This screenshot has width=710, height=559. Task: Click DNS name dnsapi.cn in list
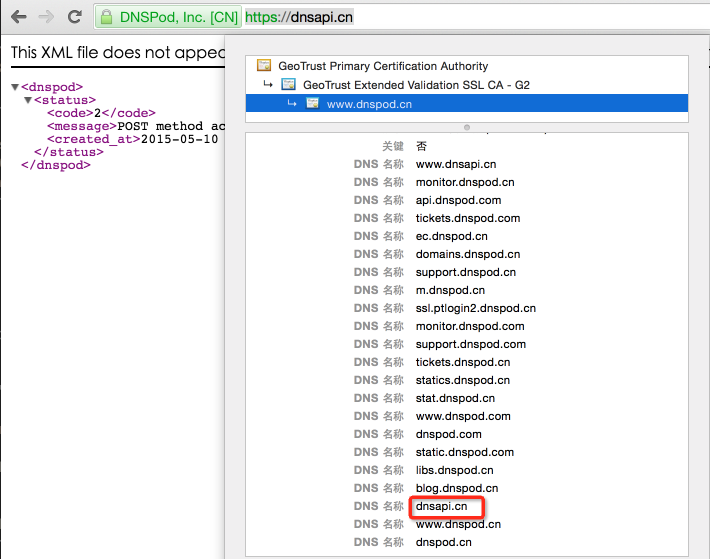[x=441, y=506]
